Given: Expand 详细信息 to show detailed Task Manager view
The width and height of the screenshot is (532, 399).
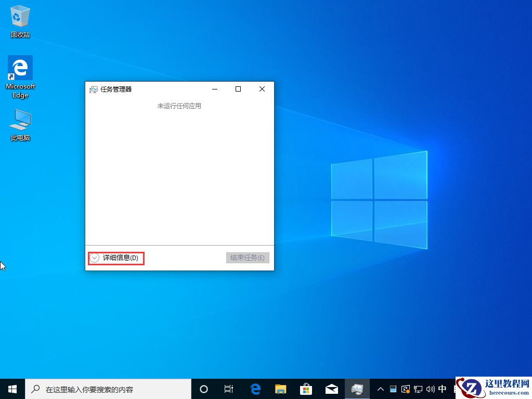Looking at the screenshot, I should (115, 258).
